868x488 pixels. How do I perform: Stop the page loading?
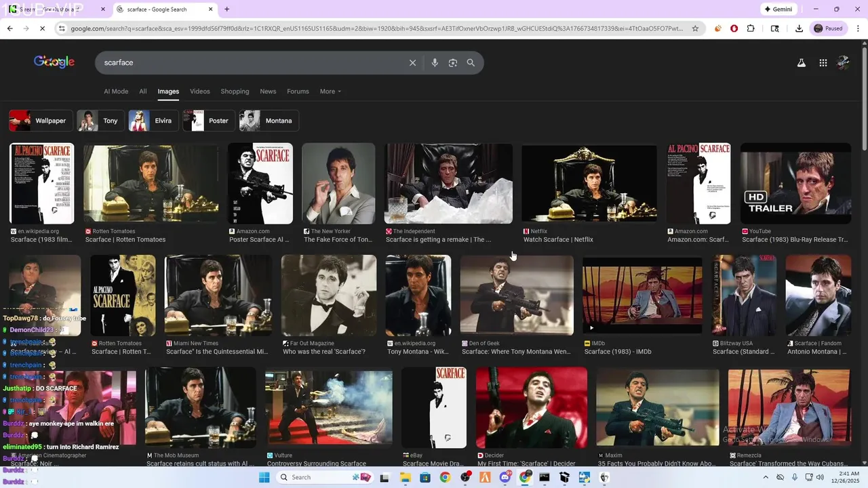(x=42, y=28)
